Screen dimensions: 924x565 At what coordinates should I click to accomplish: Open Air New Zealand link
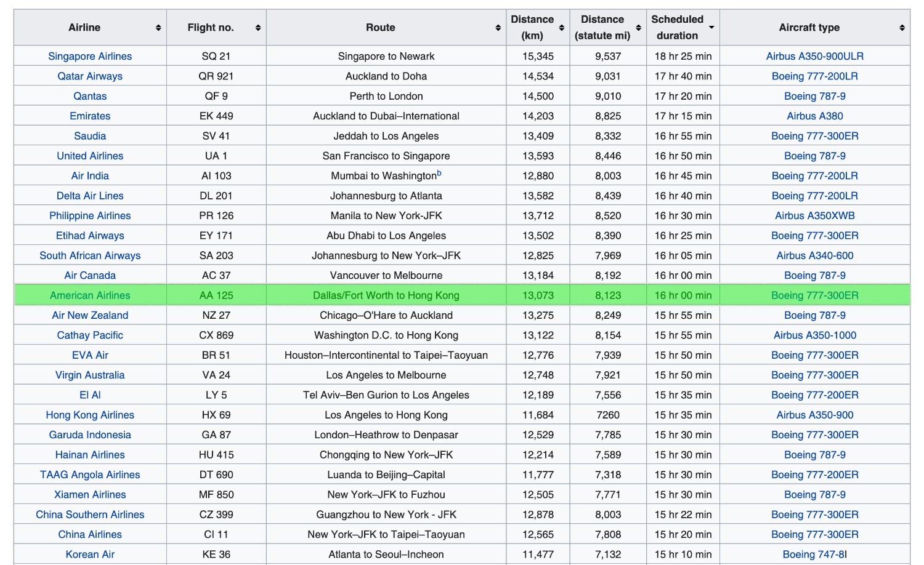(x=90, y=315)
